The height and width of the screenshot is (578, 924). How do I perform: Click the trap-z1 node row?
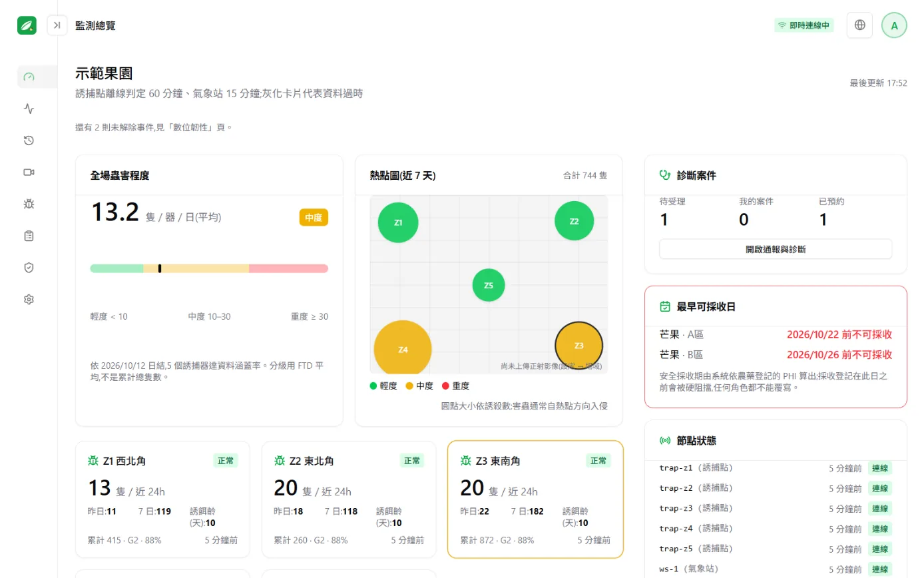776,468
